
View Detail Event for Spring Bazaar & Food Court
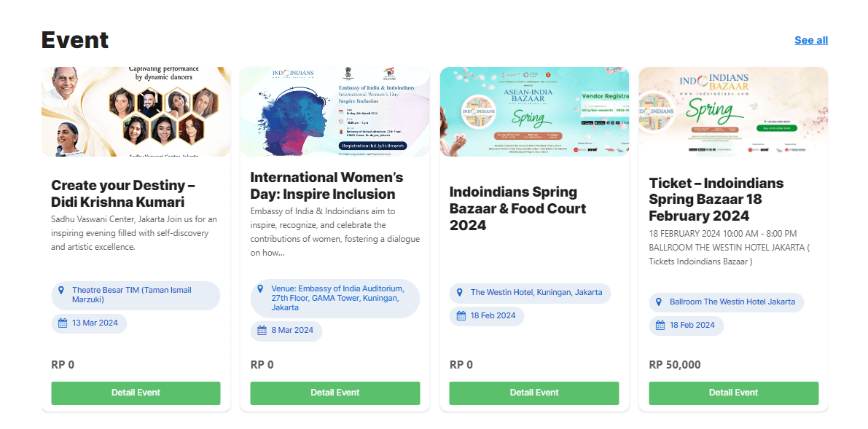click(534, 393)
